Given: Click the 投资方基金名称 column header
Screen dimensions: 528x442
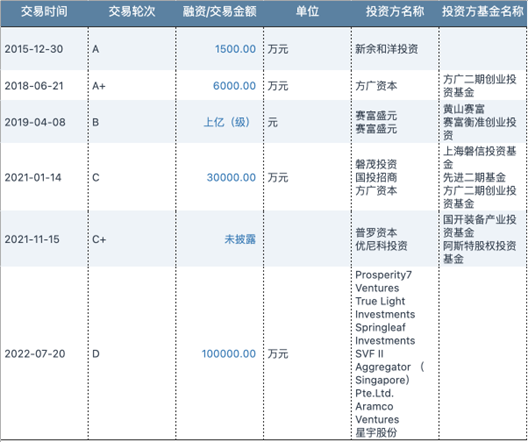Looking at the screenshot, I should [x=483, y=12].
